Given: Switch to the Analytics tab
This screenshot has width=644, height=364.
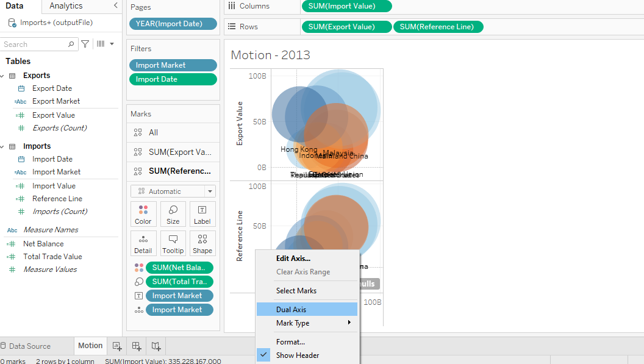Looking at the screenshot, I should tap(66, 6).
